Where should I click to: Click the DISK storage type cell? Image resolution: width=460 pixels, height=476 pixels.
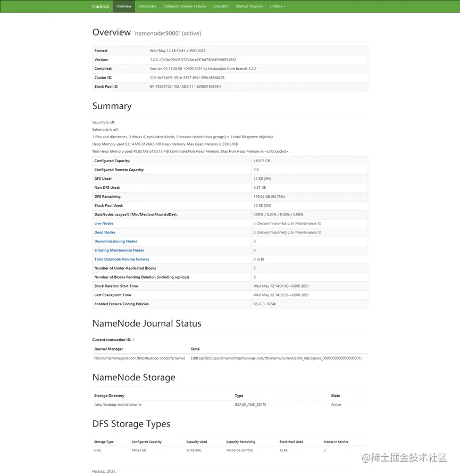[x=97, y=450]
